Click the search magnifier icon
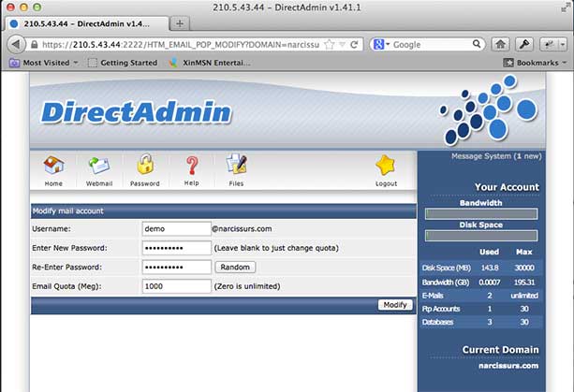This screenshot has width=574, height=392. click(477, 44)
